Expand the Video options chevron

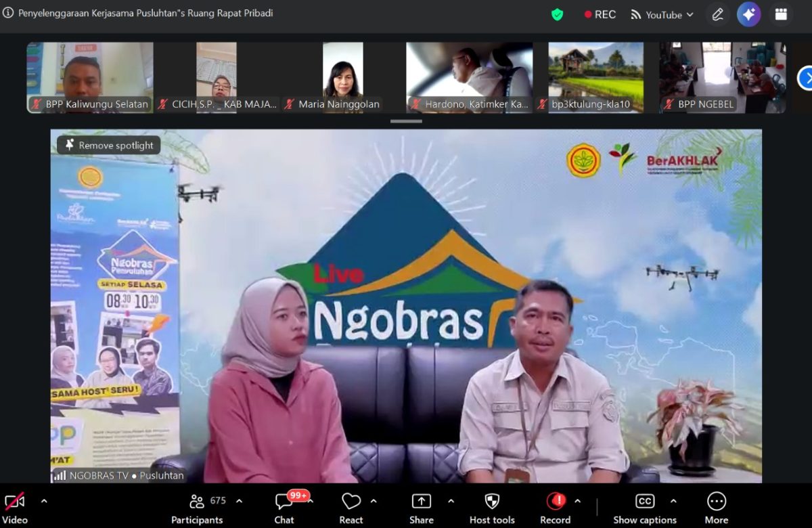pos(43,501)
